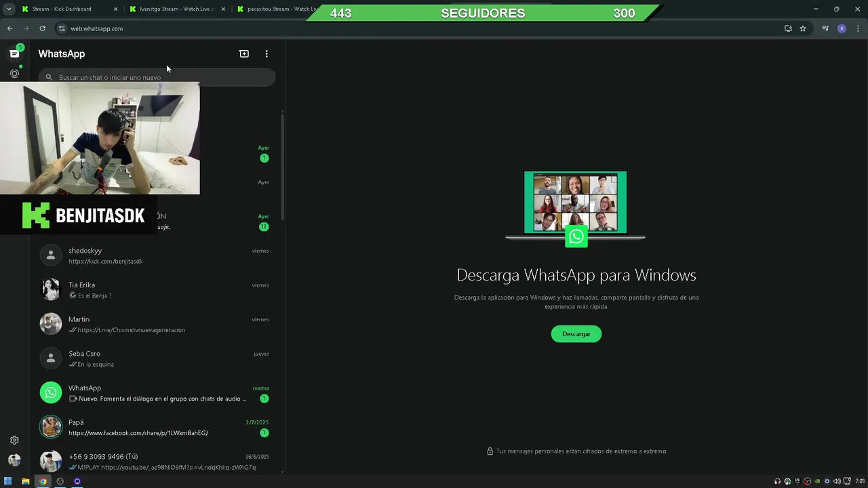This screenshot has width=868, height=488.
Task: Open the Windows Start menu
Action: 8,481
